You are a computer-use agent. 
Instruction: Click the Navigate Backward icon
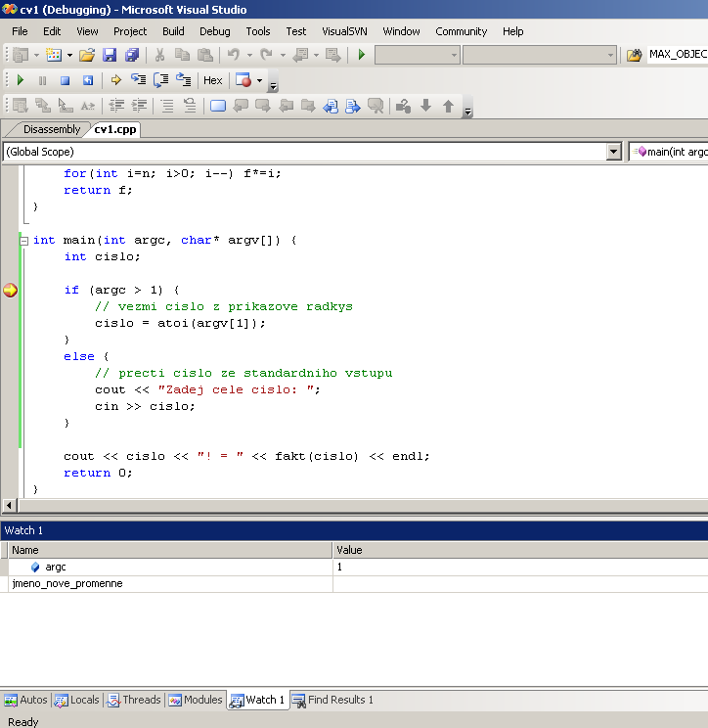(x=300, y=55)
